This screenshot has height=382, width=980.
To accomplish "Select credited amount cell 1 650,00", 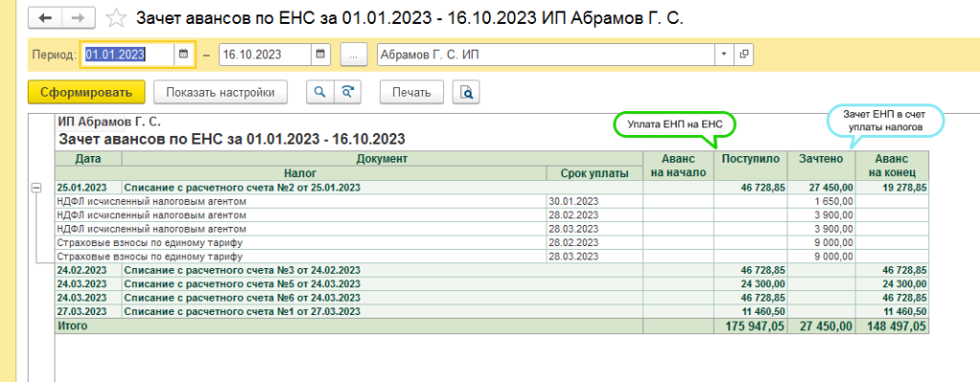I will 821,201.
